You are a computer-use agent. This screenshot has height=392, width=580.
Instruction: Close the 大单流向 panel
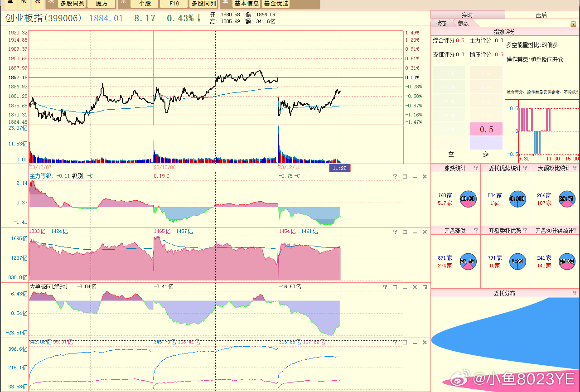[415, 287]
